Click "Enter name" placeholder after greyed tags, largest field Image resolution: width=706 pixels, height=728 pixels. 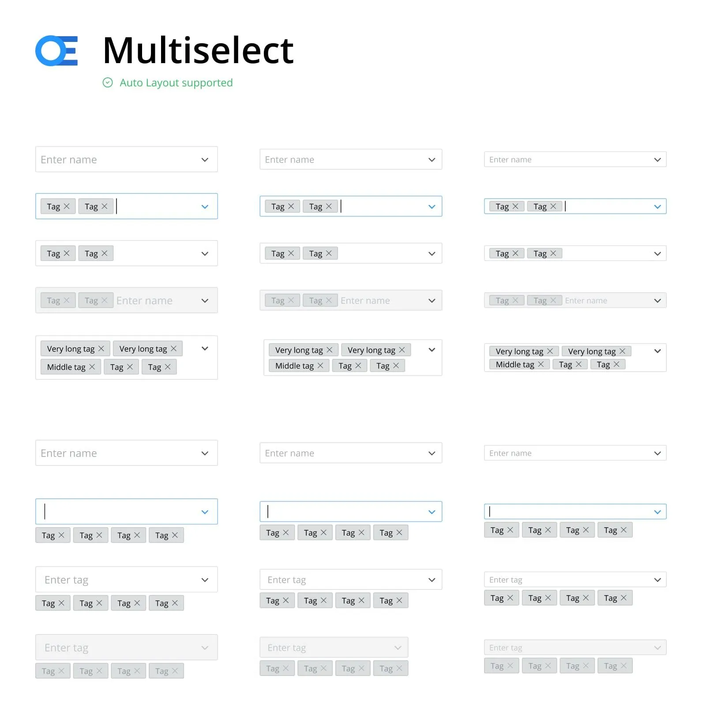point(144,301)
